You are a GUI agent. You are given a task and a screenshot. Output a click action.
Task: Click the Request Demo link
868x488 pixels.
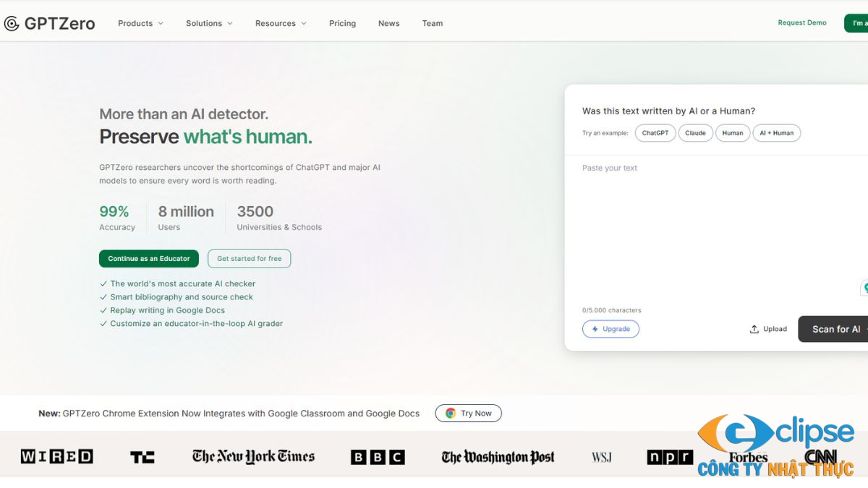pyautogui.click(x=802, y=22)
